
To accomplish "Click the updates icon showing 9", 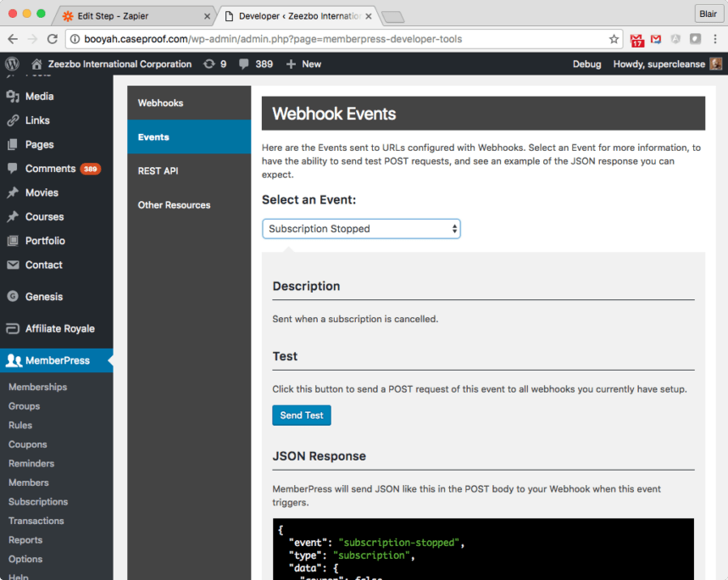I will pos(215,64).
